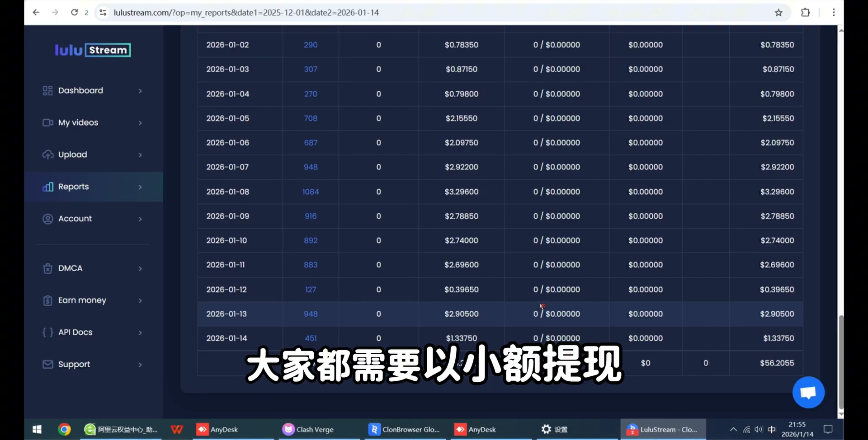Expand the Support chevron
This screenshot has height=440, width=868.
[140, 365]
